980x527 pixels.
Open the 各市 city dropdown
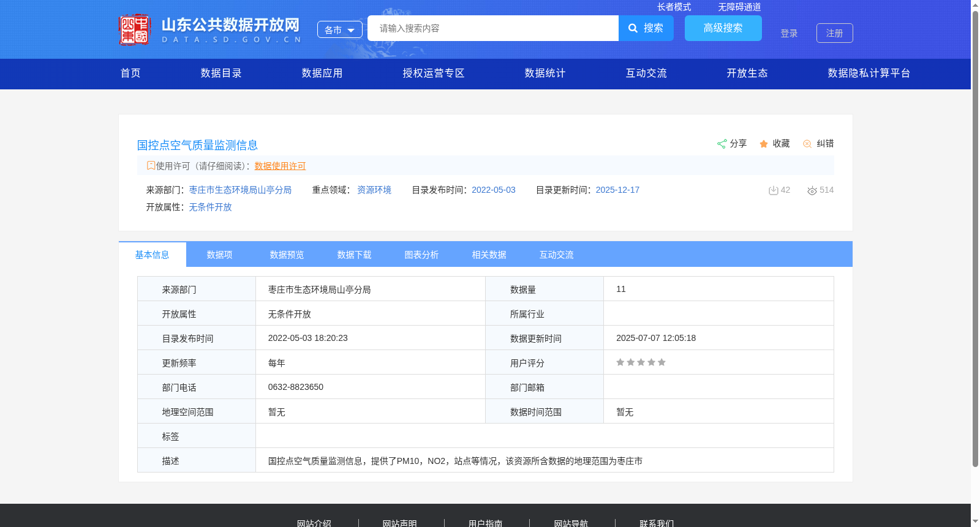340,29
